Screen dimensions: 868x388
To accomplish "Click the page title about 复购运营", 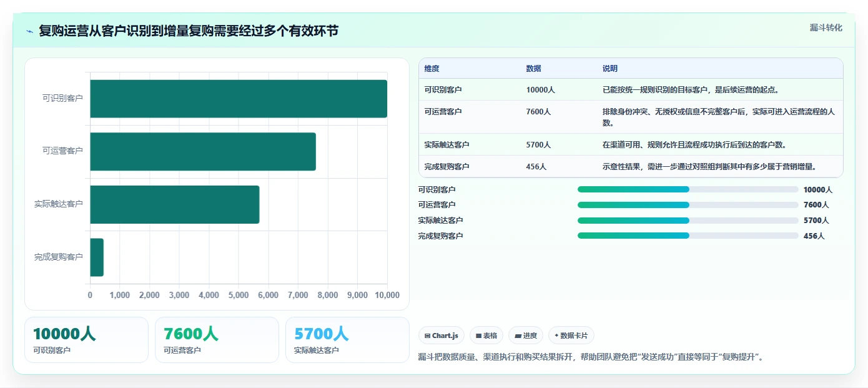I will (189, 31).
